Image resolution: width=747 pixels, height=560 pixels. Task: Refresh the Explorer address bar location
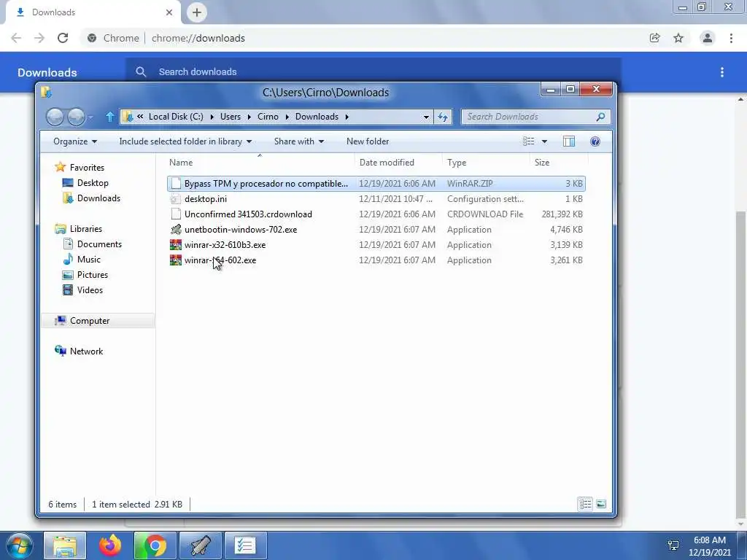[443, 117]
